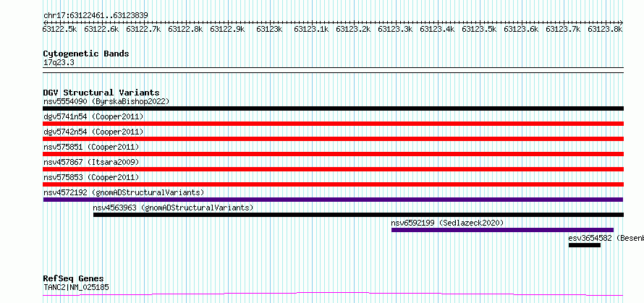Screen dimensions: 644x303
Task: Select the red bar under nsv575853
Action: (334, 184)
